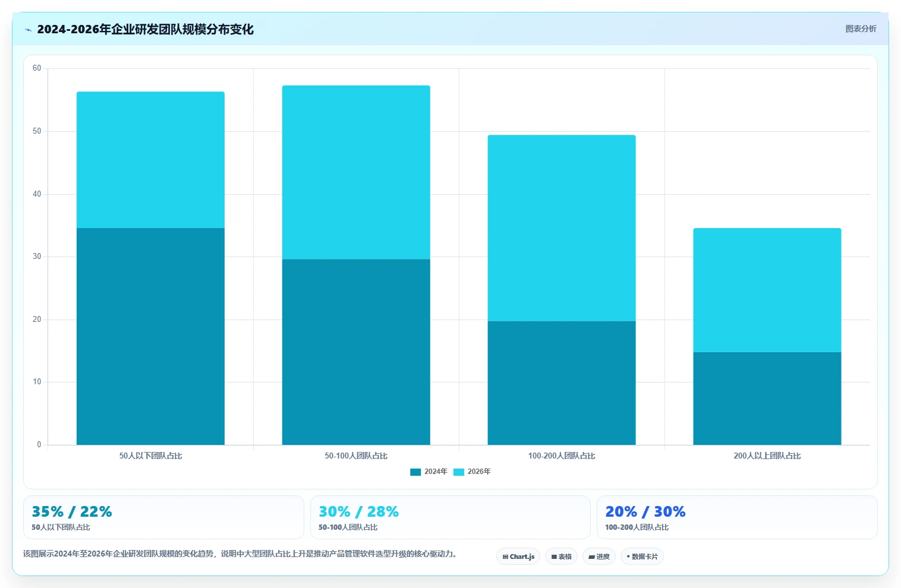
Task: Click the Chart.js tag pill
Action: coord(518,557)
